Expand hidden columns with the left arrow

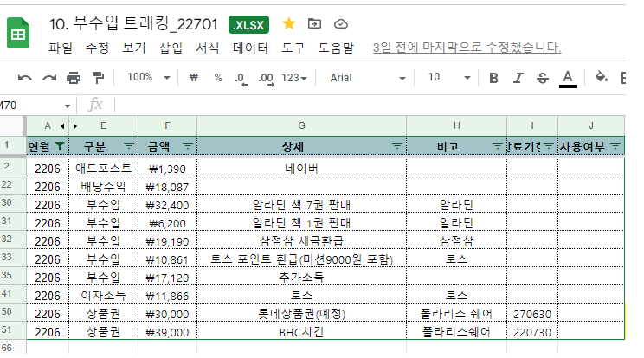click(62, 126)
